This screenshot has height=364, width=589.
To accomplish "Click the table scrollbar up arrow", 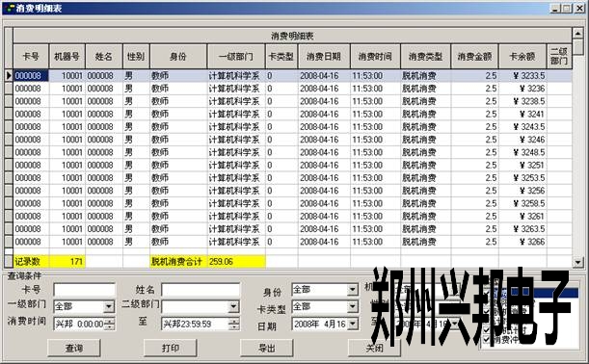I will coord(577,34).
